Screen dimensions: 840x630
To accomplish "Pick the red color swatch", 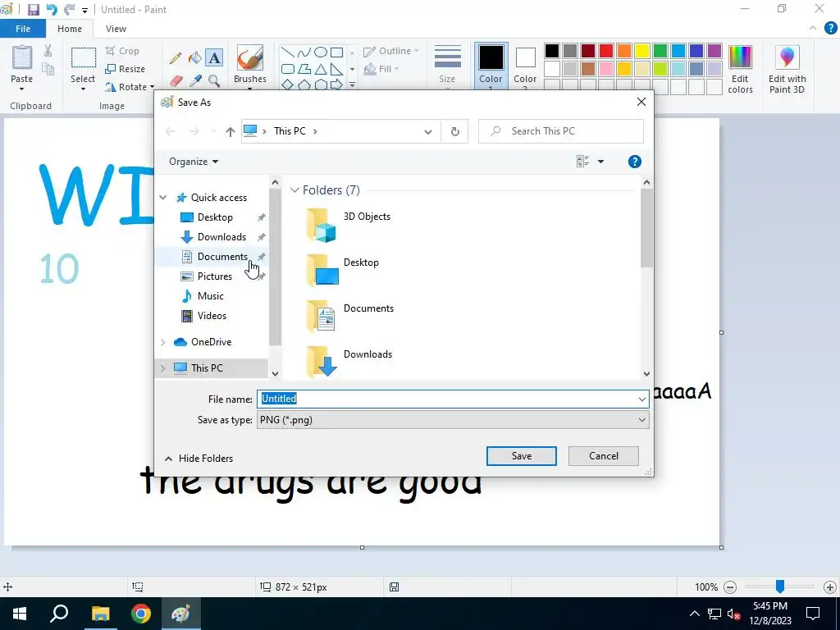I will tap(606, 51).
